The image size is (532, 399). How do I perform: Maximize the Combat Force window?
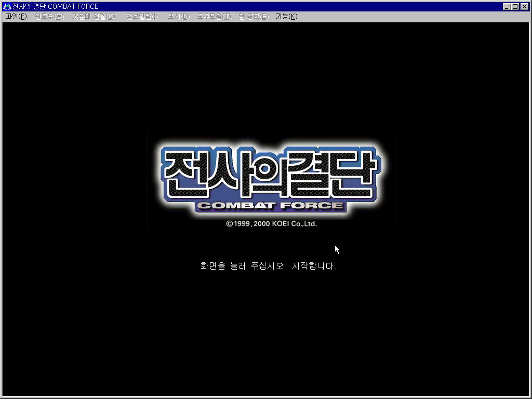pyautogui.click(x=515, y=6)
